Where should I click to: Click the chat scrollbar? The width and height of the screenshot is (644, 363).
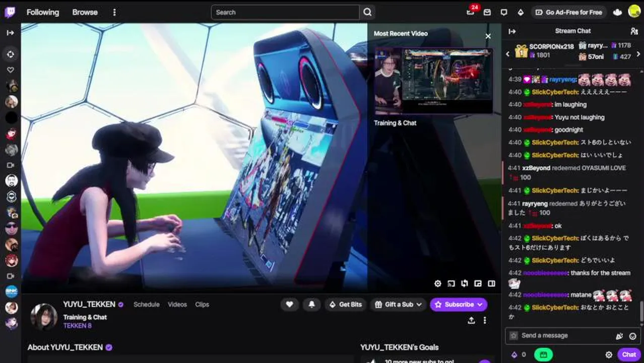641,312
